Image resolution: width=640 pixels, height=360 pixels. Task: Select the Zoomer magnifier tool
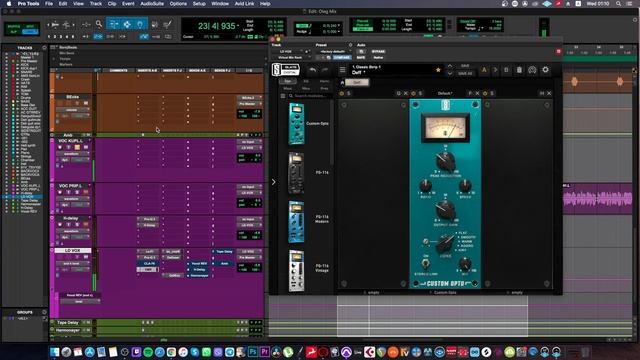99,24
